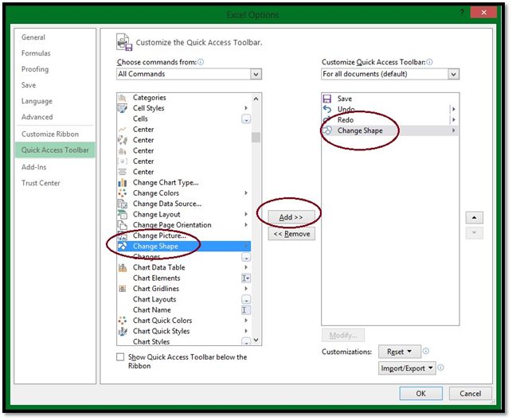Expand the Chart Layouts dropdown indicator
The width and height of the screenshot is (512, 420).
[x=246, y=299]
